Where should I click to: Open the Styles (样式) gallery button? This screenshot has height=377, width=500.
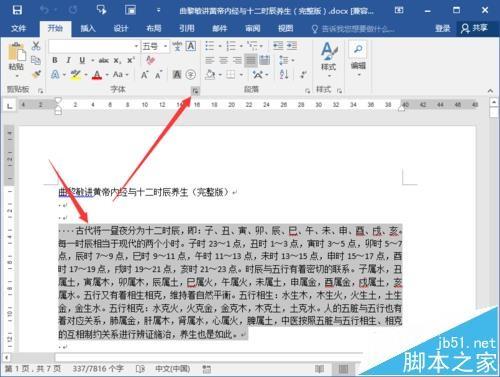tap(328, 59)
